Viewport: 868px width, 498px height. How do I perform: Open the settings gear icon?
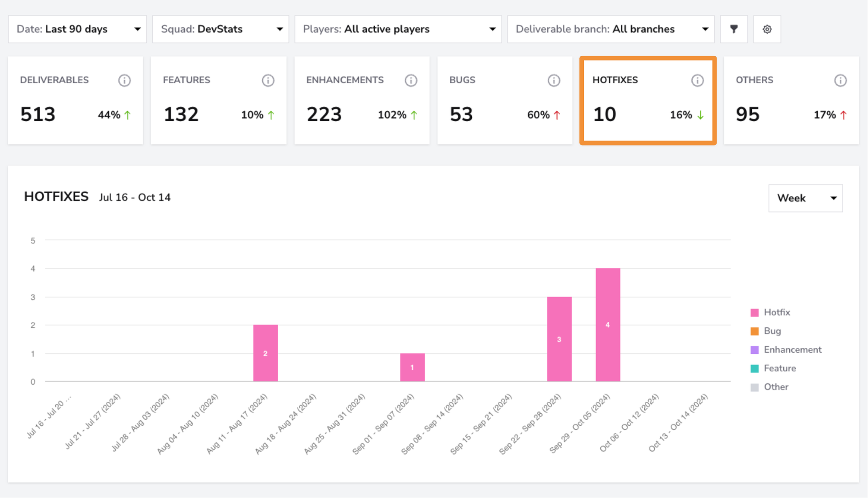tap(767, 29)
